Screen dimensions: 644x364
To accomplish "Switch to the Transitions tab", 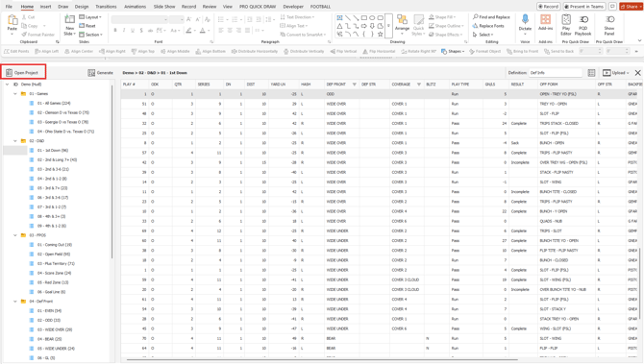I will [106, 7].
